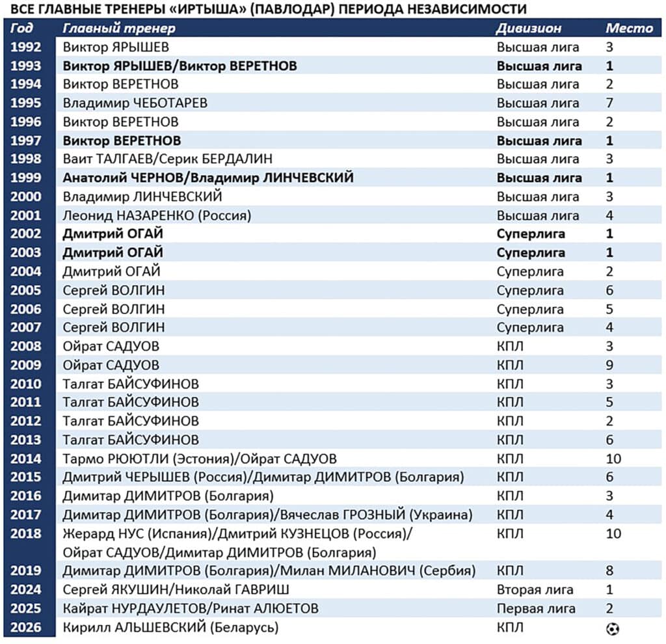This screenshot has width=666, height=644.
Task: Click Сергей ЯКУШИН/Николай ГАВРИШ cell
Action: click(176, 589)
